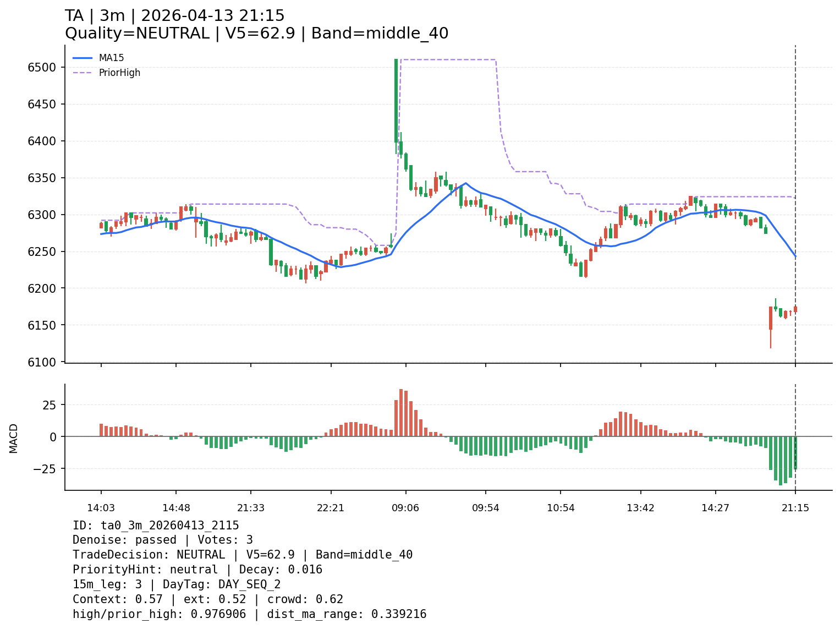
Task: Click the MACD vertical axis title
Action: point(14,438)
